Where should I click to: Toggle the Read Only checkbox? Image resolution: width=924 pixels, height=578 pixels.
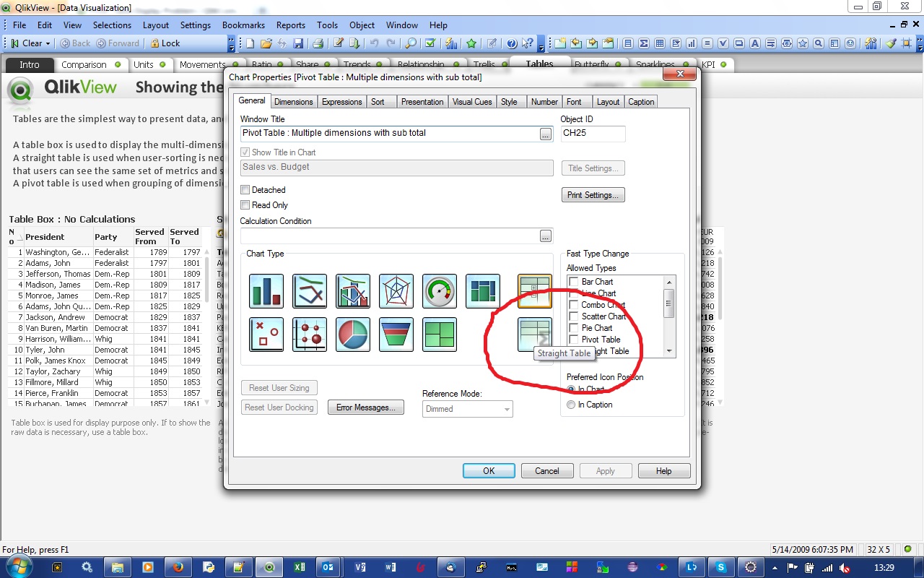[245, 205]
